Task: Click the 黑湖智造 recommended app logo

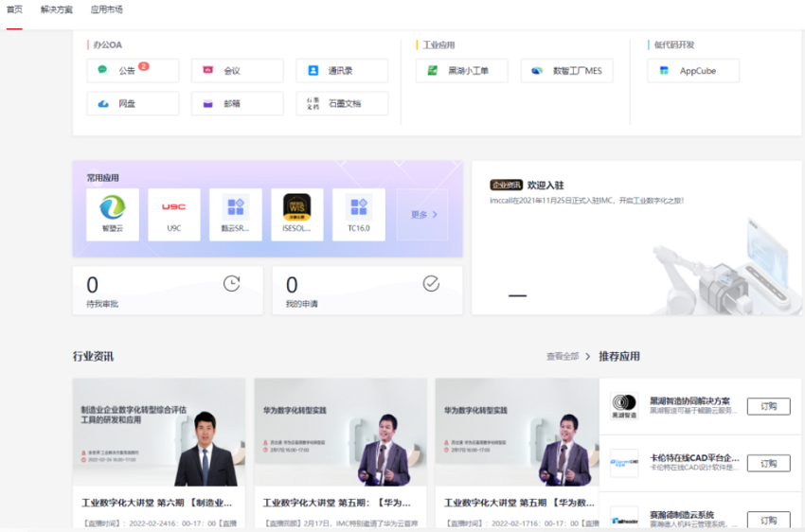Action: [624, 406]
